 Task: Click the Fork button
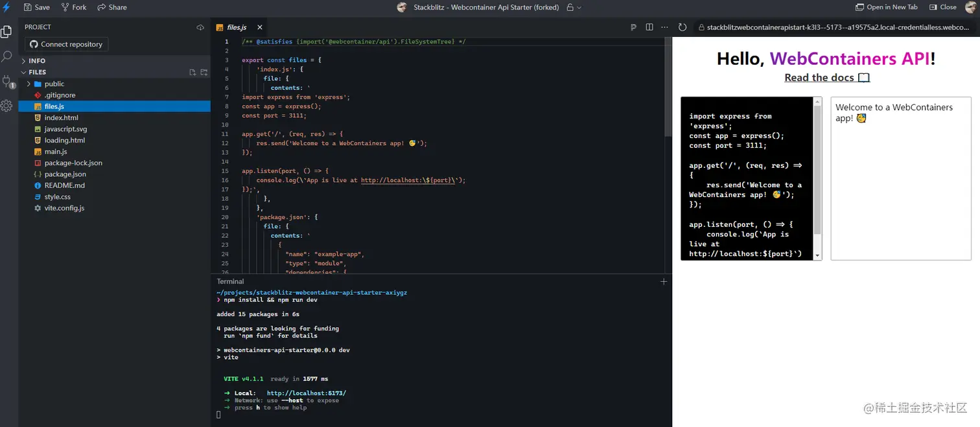pyautogui.click(x=74, y=7)
